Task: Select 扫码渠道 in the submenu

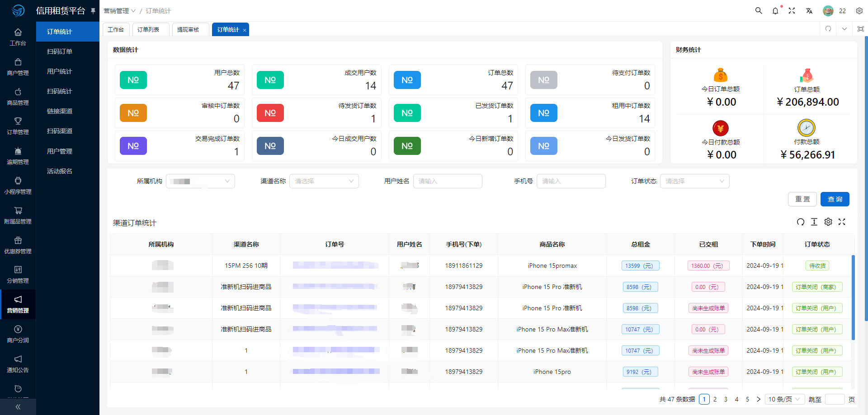Action: (x=68, y=131)
